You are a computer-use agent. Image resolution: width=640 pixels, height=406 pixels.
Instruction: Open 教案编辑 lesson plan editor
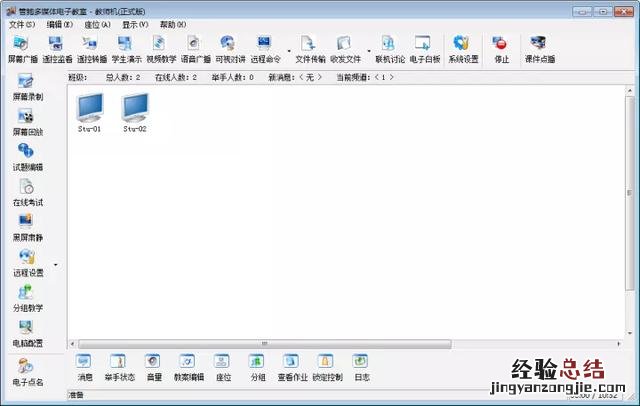[x=189, y=368]
